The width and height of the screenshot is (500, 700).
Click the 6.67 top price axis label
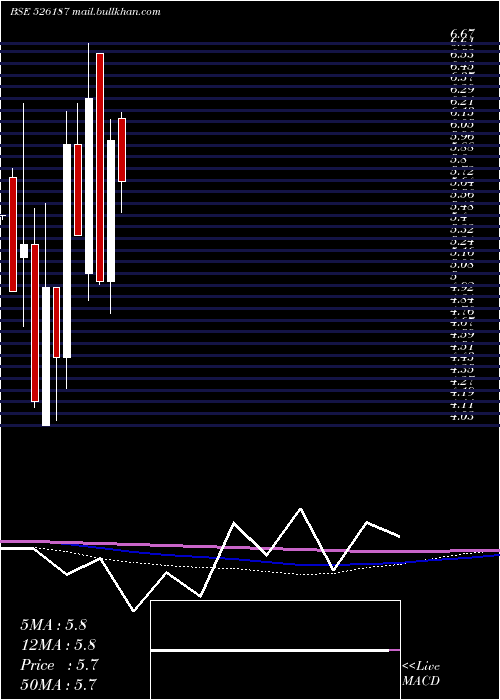[462, 34]
